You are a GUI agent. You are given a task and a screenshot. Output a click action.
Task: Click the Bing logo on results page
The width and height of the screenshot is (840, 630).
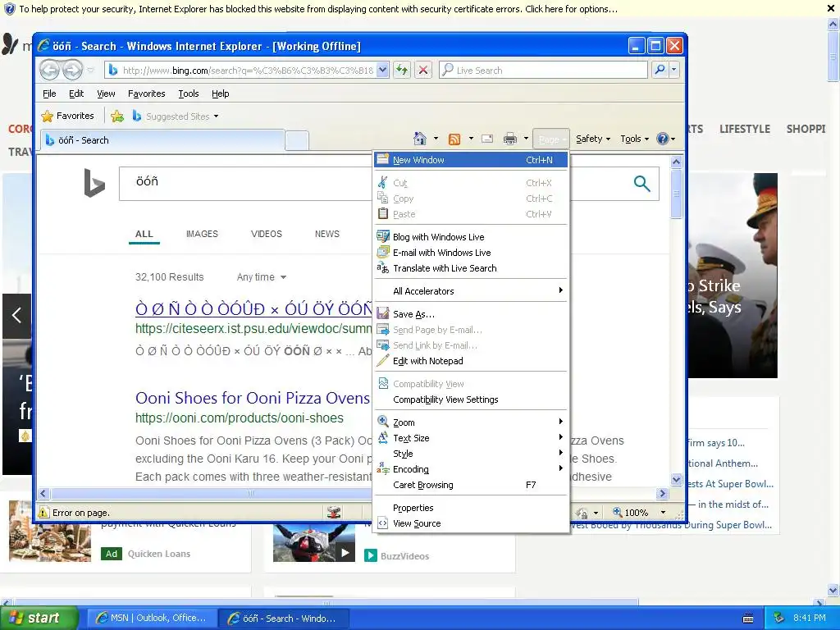94,183
